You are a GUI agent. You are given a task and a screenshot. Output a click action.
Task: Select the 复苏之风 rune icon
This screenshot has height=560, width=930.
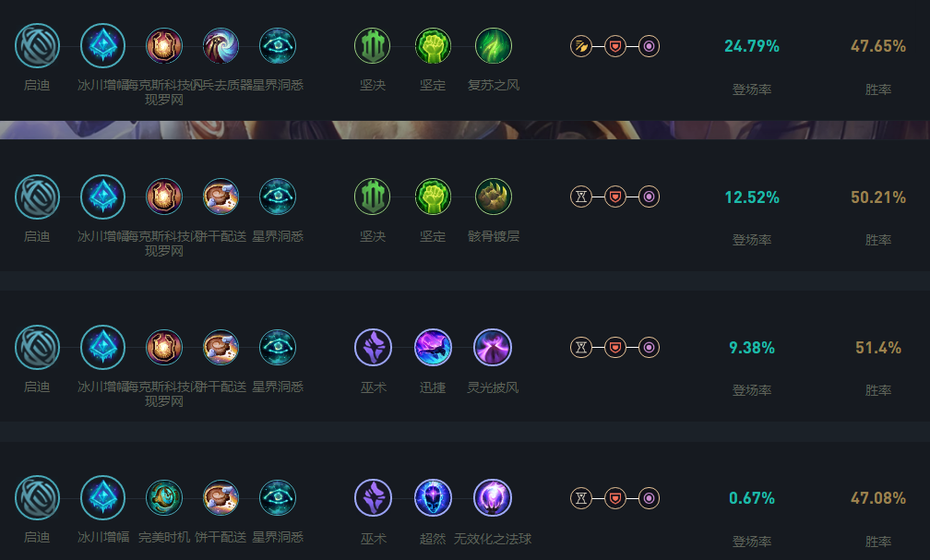coord(494,46)
